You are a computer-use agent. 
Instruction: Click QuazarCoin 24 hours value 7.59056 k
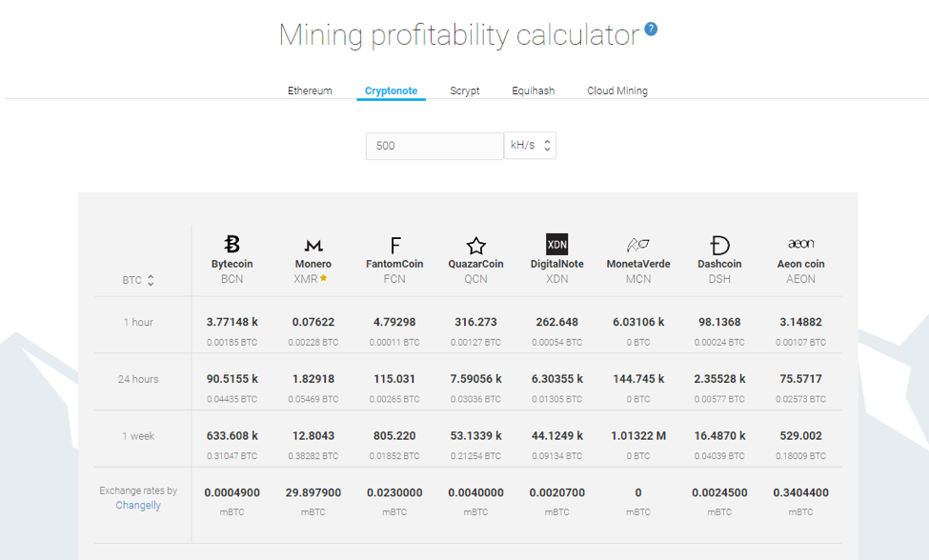pos(475,379)
